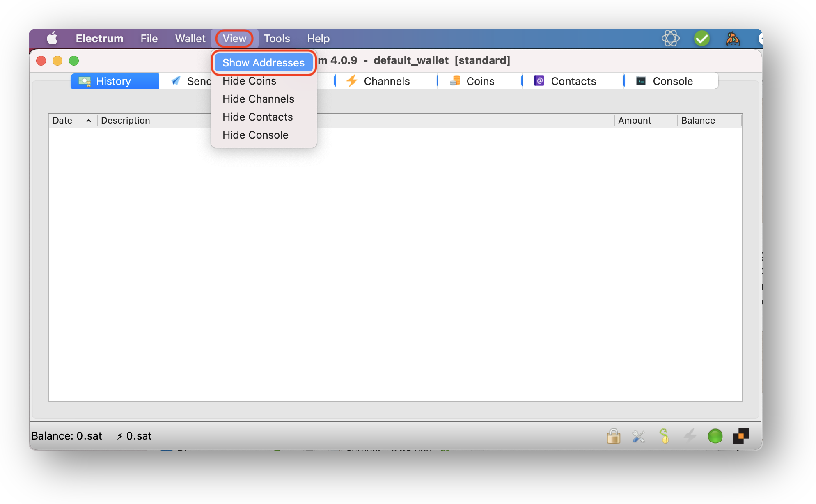Click the orange figure menu bar icon
Screen dimensions: 816x504
733,39
